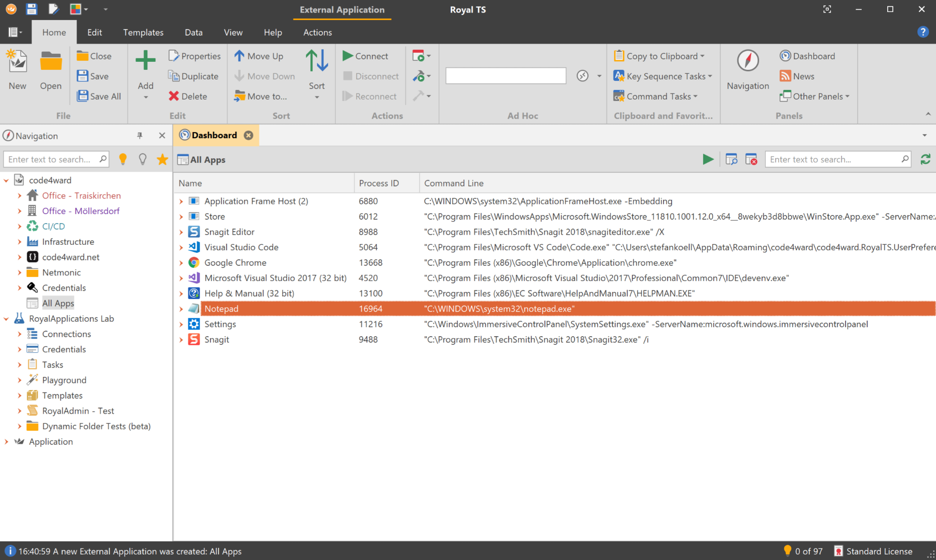Select Infrastructure folder in tree
Viewport: 936px width, 560px height.
[x=68, y=242]
